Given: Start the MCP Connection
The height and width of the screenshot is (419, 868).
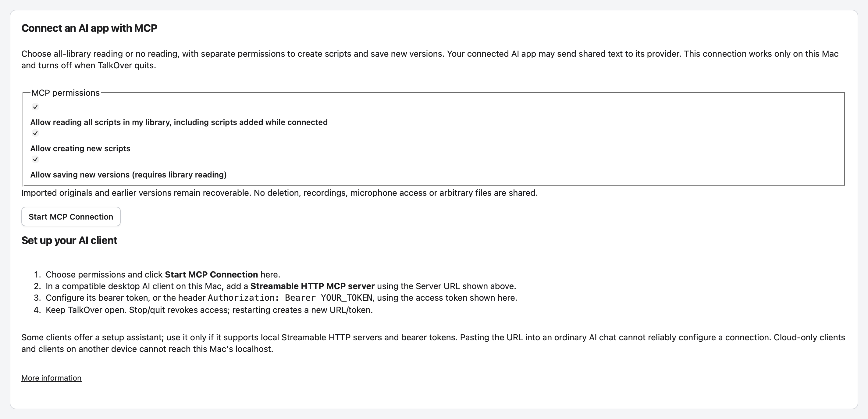Looking at the screenshot, I should (71, 217).
